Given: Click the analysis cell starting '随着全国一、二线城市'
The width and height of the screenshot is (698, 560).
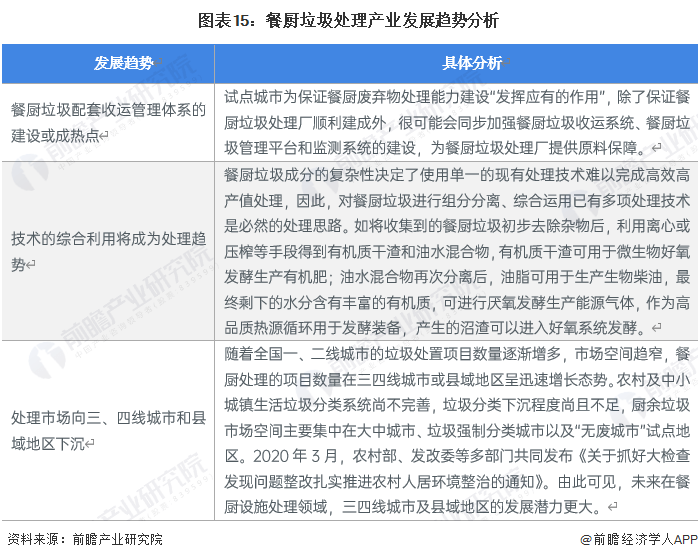Looking at the screenshot, I should coord(456,430).
